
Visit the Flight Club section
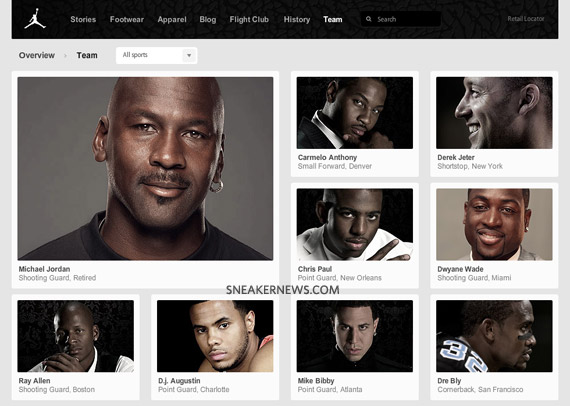(249, 19)
